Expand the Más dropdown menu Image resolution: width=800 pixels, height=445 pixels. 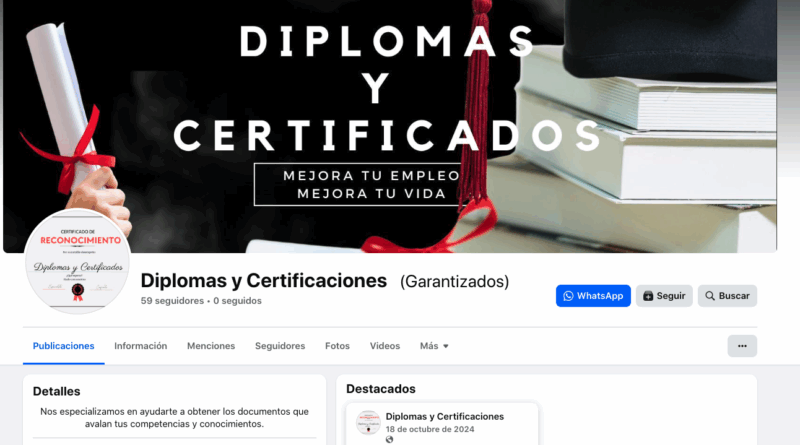tap(434, 346)
